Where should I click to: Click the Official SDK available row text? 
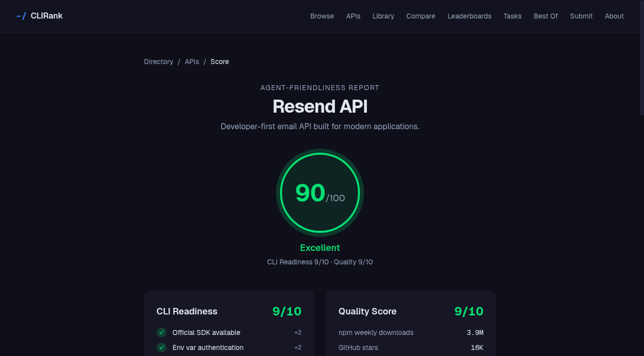point(206,332)
